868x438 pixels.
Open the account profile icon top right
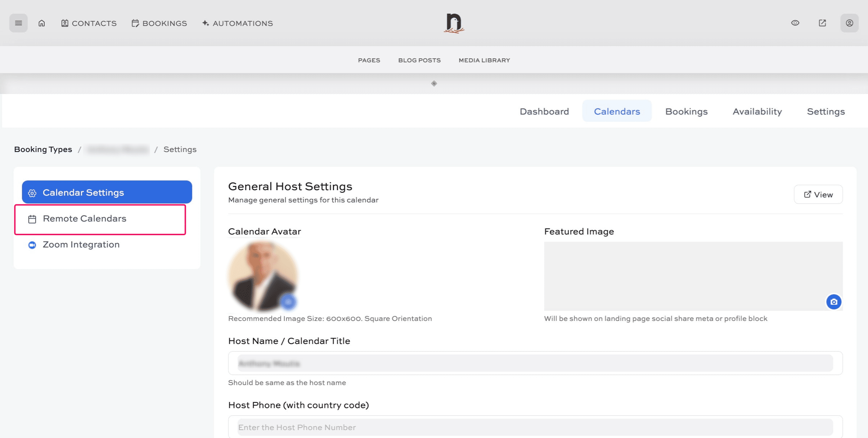tap(849, 23)
